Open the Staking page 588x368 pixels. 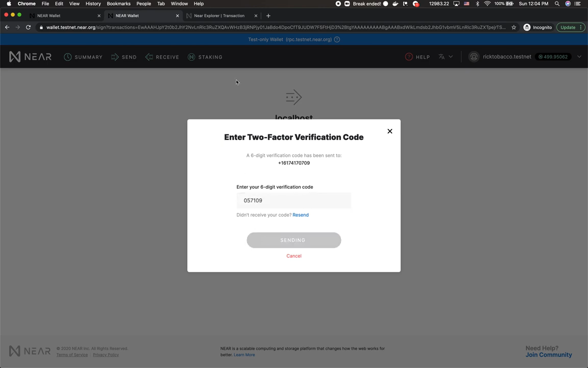[205, 57]
